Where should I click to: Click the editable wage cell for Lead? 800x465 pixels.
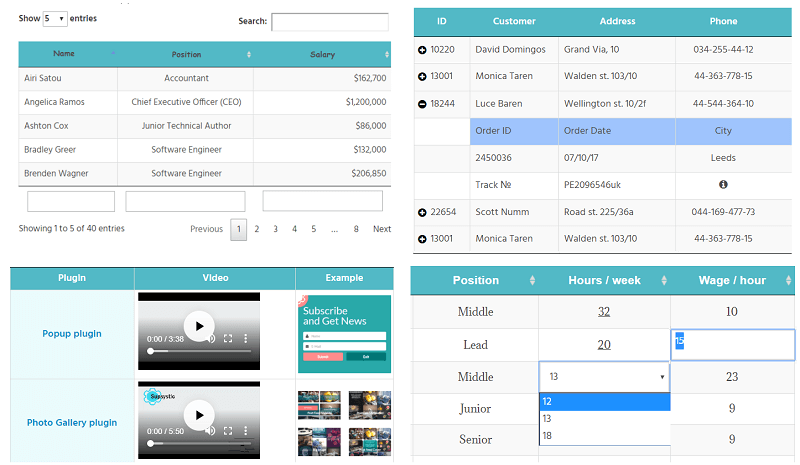[733, 345]
